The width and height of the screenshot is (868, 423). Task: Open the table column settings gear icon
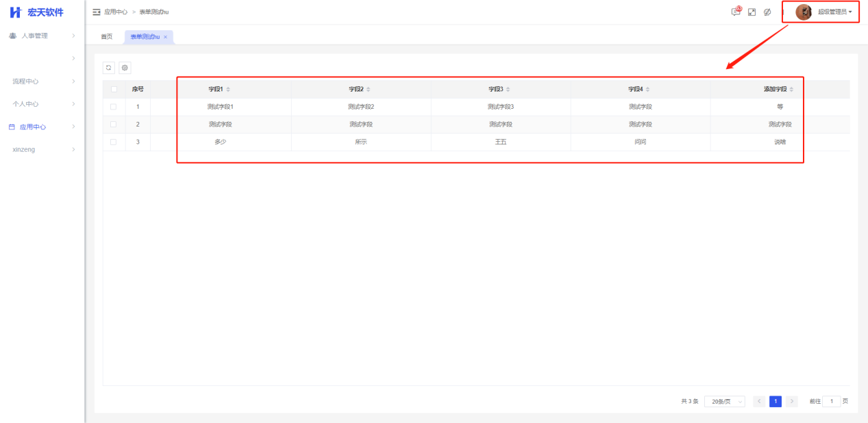tap(125, 68)
